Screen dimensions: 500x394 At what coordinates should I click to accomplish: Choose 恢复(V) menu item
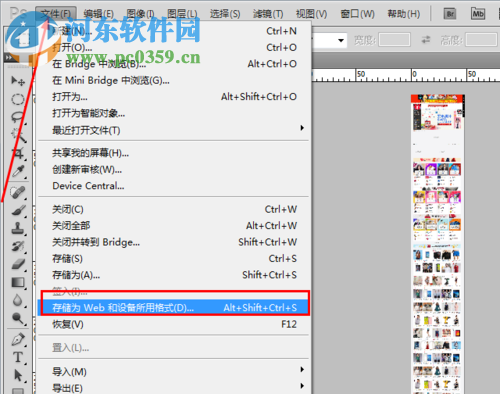click(x=173, y=324)
